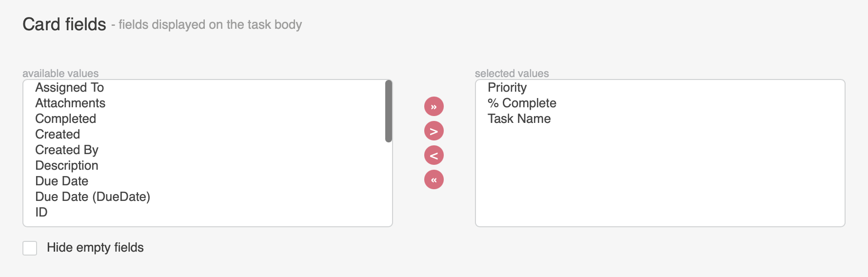Select Priority in selected values
Screen dimensions: 868x277
pyautogui.click(x=660, y=87)
